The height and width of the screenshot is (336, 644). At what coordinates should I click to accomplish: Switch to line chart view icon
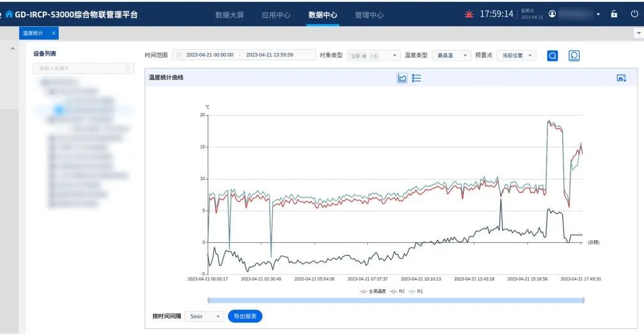pos(402,78)
